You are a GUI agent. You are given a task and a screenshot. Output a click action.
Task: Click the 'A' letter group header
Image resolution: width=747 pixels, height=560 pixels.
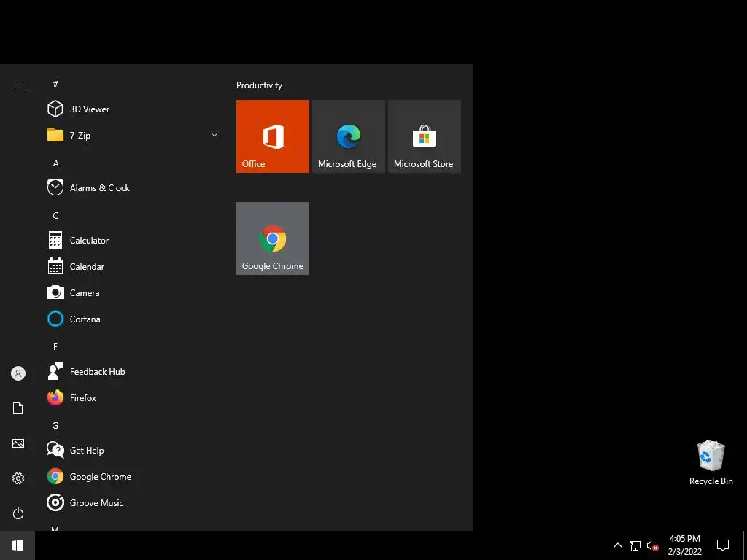click(55, 163)
